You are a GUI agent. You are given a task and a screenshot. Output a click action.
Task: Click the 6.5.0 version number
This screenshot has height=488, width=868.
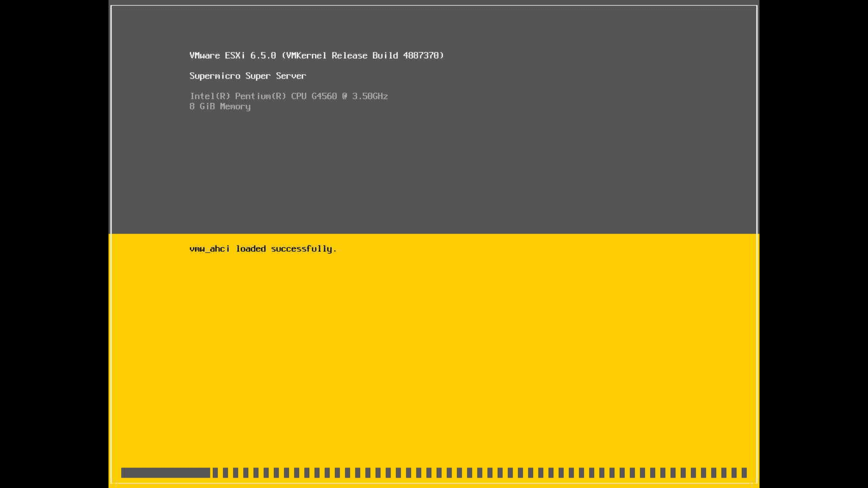point(263,56)
